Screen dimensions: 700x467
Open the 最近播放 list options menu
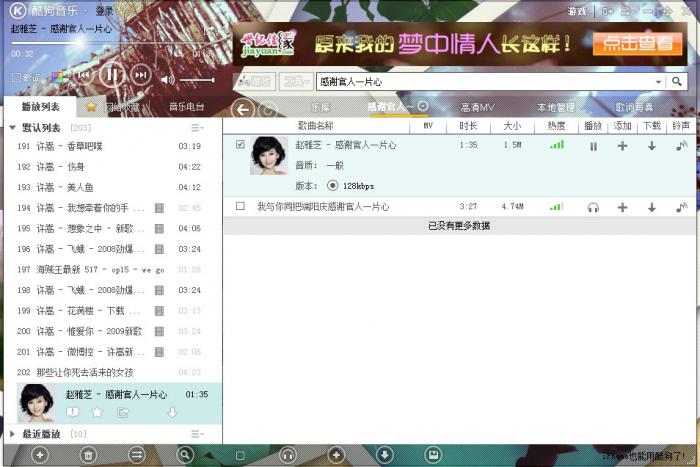click(197, 434)
